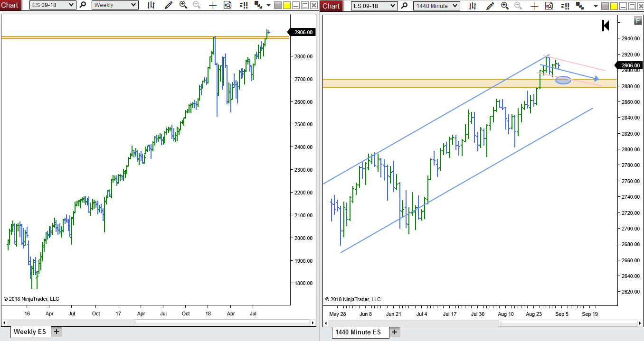Click right scroll arrow under Weekly chart
The height and width of the screenshot is (341, 644).
[x=312, y=323]
